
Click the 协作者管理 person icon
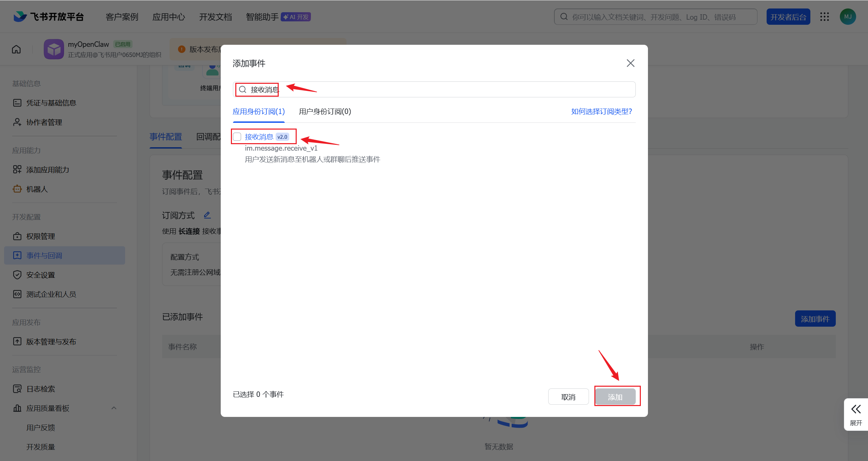tap(17, 122)
